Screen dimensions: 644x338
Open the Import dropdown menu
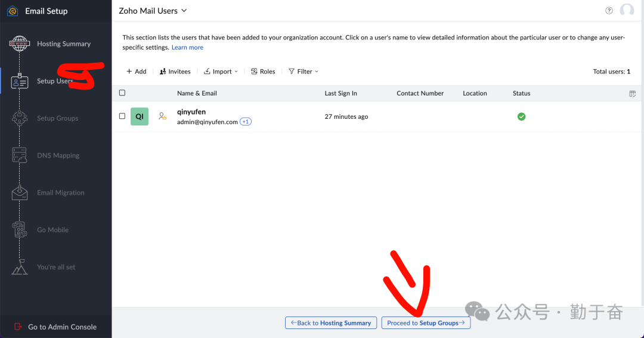[221, 72]
